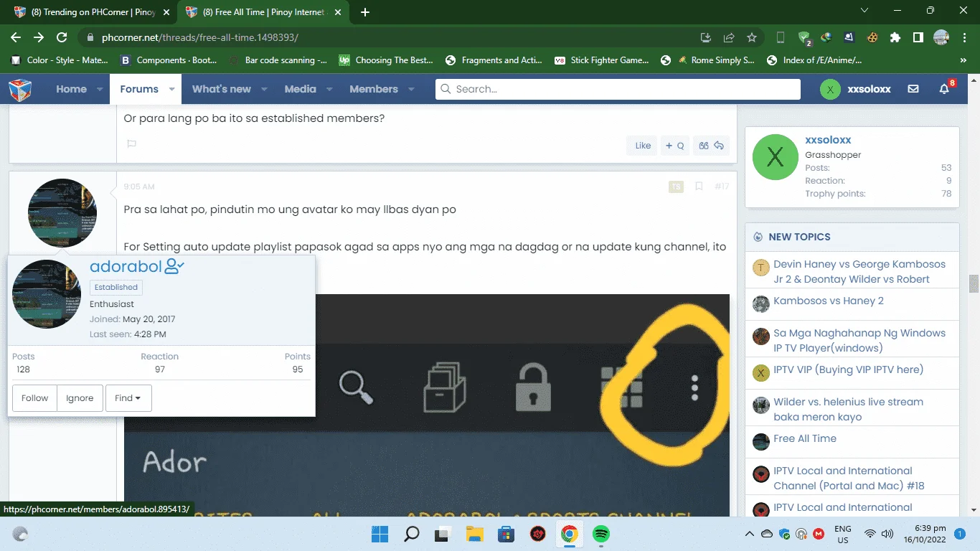Open Windows Start menu
This screenshot has height=551, width=980.
point(380,534)
